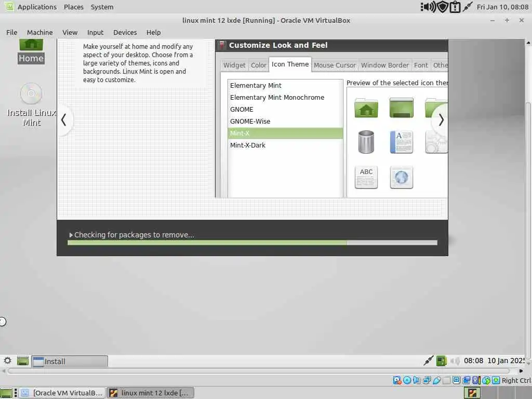The width and height of the screenshot is (532, 399).
Task: Switch to the Window Border tab
Action: 385,65
